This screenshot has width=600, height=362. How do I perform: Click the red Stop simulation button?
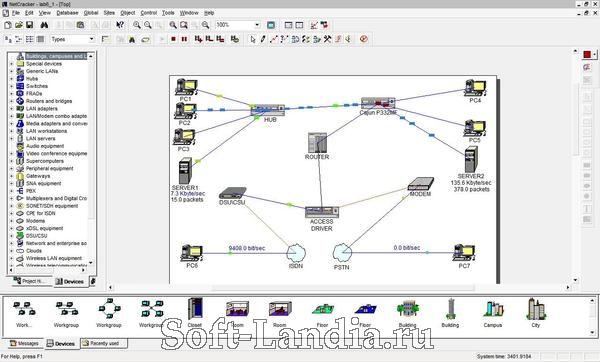point(173,39)
